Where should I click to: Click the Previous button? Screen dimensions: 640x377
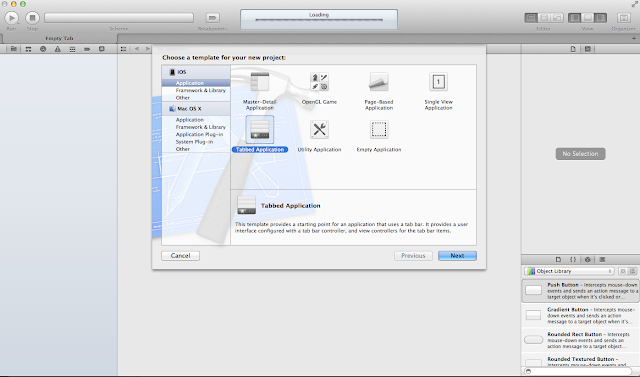413,256
